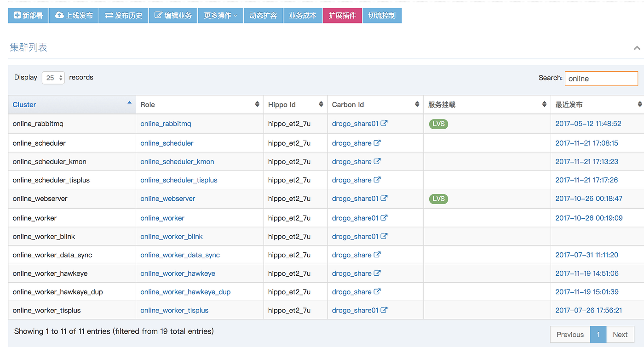This screenshot has height=347, width=644.
Task: Open the Display records count dropdown
Action: [53, 78]
